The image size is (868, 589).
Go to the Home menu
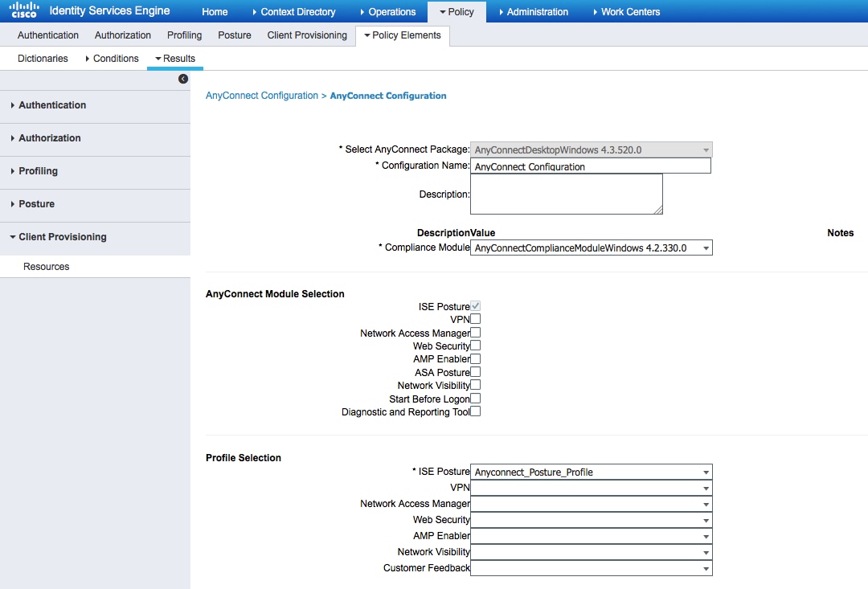point(215,11)
